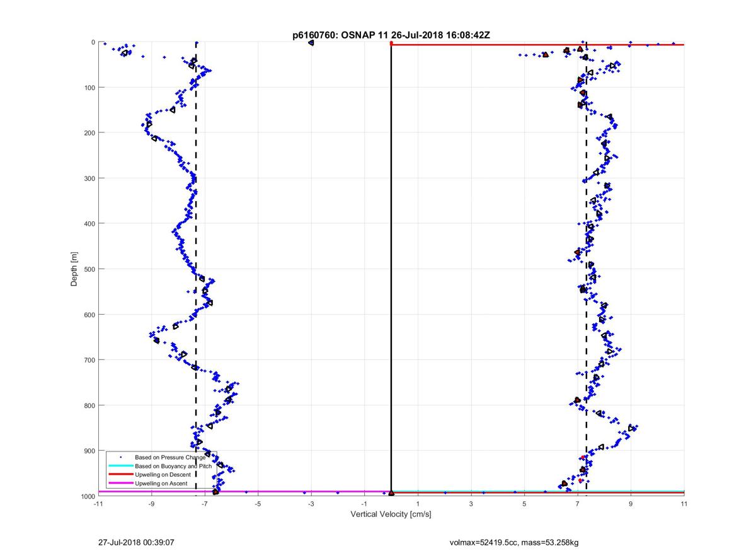Click depth tick label 1000

pos(88,496)
